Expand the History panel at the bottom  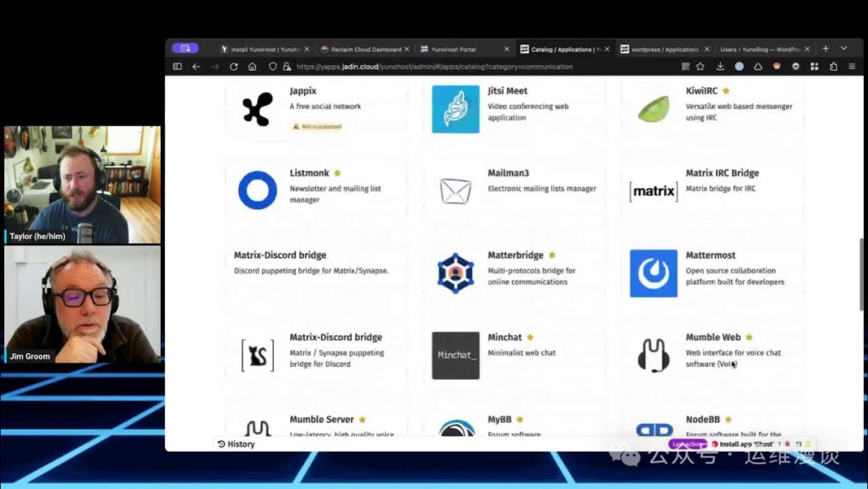point(236,444)
